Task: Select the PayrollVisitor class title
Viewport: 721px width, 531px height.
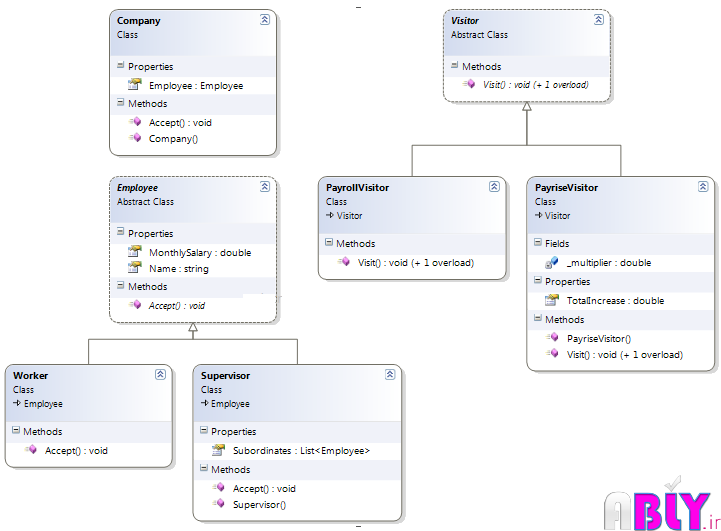Action: (357, 188)
